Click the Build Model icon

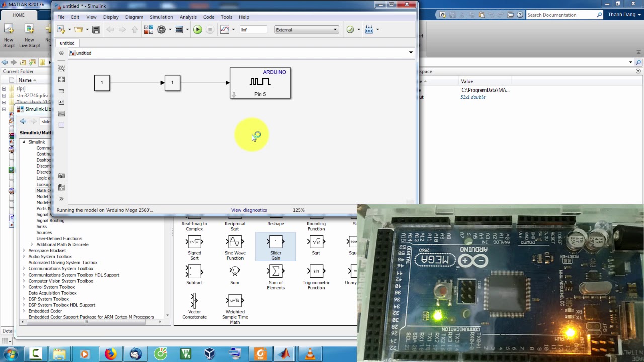coord(369,30)
